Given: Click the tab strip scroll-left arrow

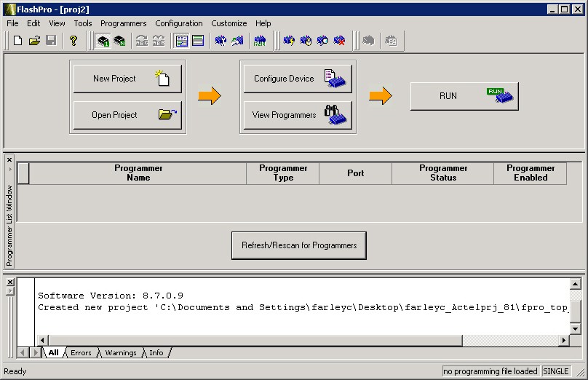Looking at the screenshot, I should [23, 352].
